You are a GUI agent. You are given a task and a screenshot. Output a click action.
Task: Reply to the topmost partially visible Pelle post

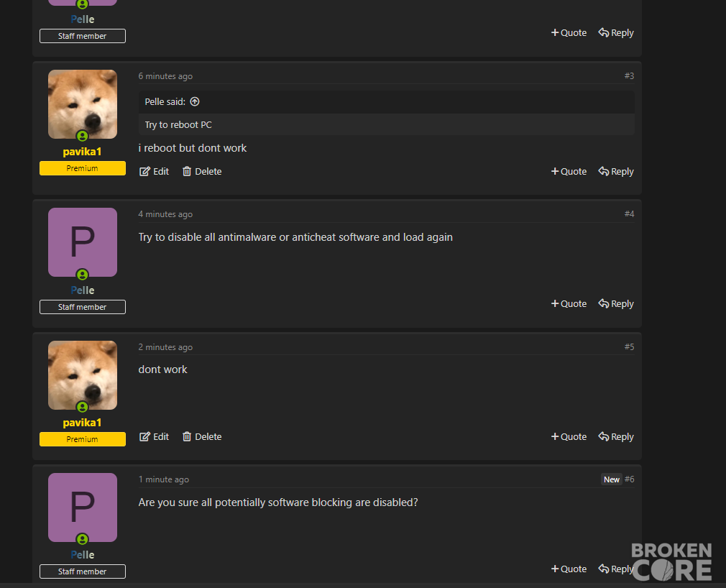616,33
